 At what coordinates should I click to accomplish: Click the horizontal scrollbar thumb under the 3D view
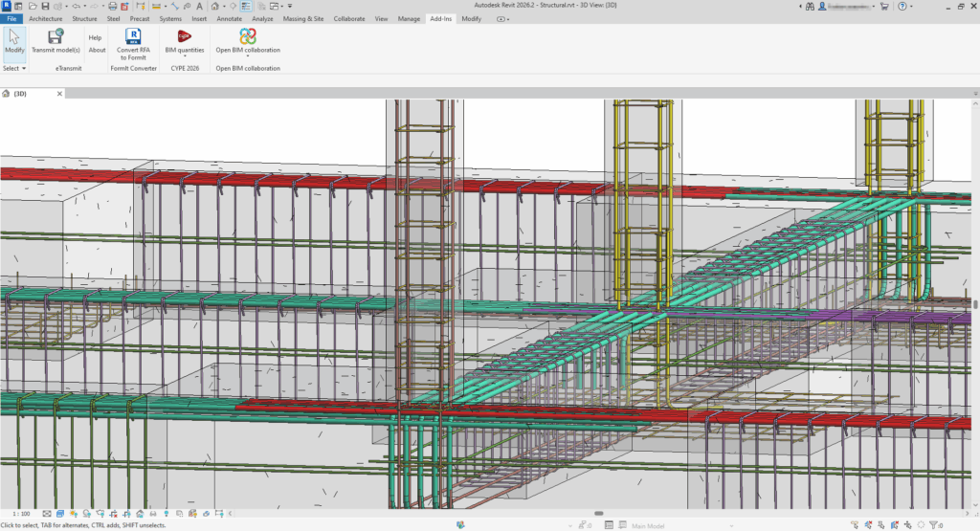(x=598, y=514)
